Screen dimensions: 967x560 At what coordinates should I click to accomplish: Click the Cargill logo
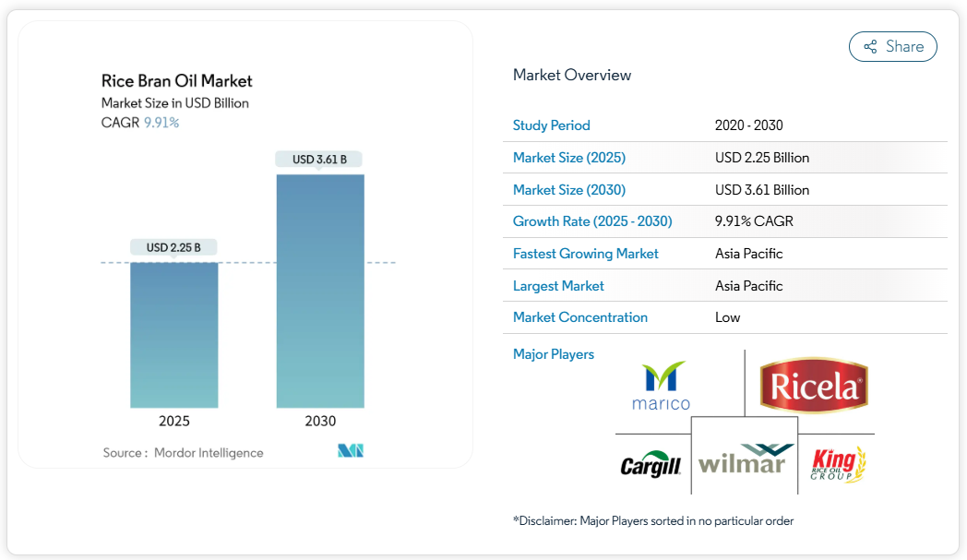point(651,464)
